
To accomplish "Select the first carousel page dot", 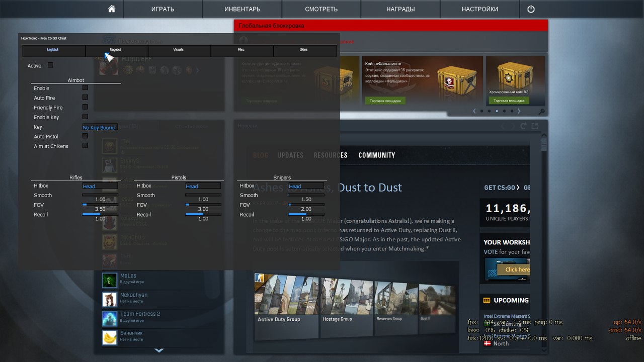I will 481,111.
